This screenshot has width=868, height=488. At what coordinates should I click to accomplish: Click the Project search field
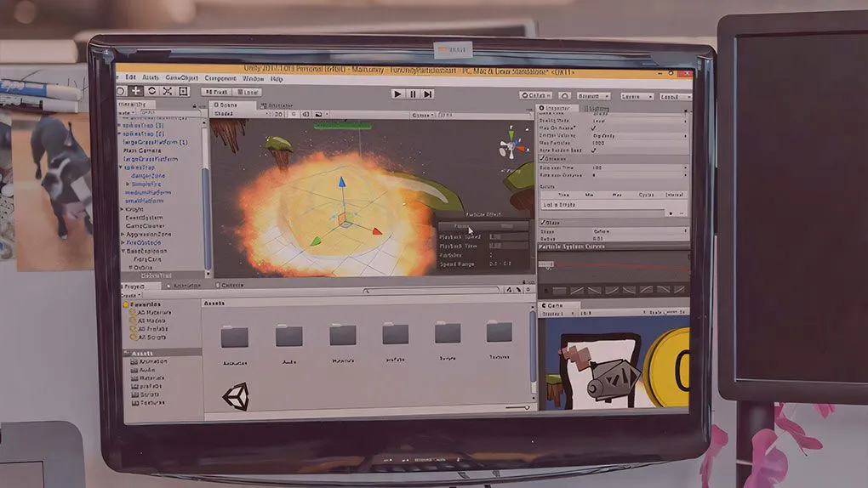point(431,290)
